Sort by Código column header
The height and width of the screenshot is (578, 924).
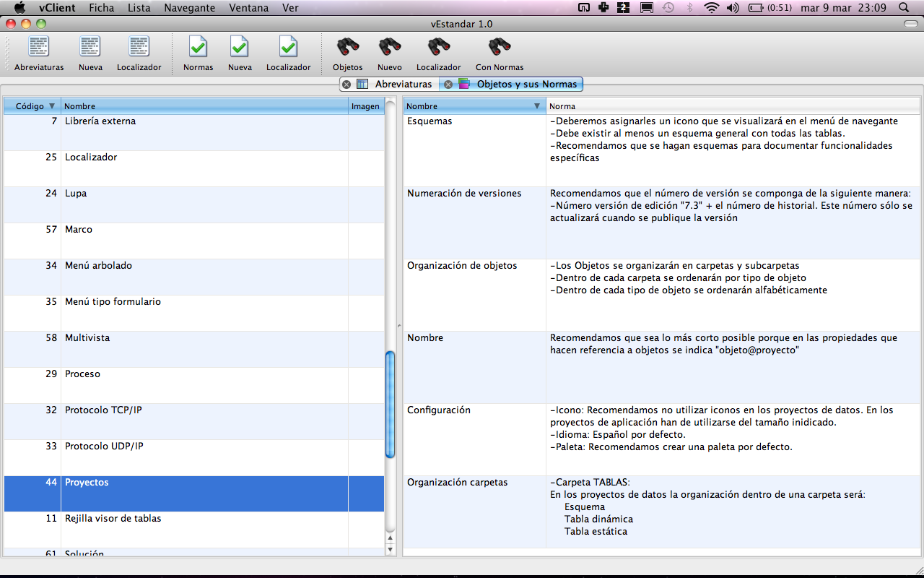(x=32, y=106)
